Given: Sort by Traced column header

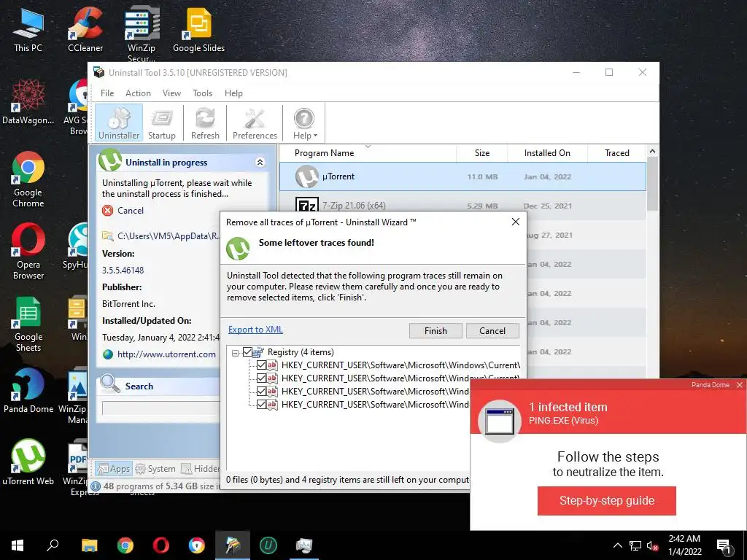Looking at the screenshot, I should [617, 153].
